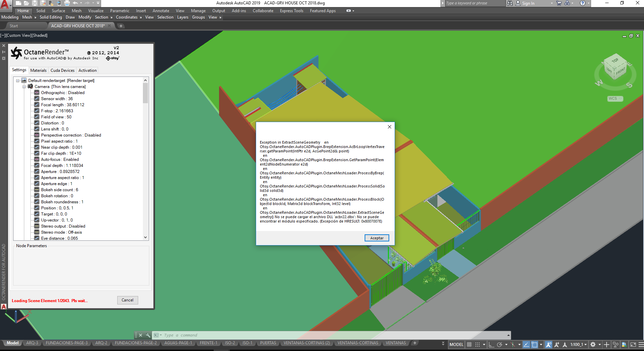Toggle Auto-scale annotation in the status bar
Screen dimensions: 644x351
tap(557, 345)
